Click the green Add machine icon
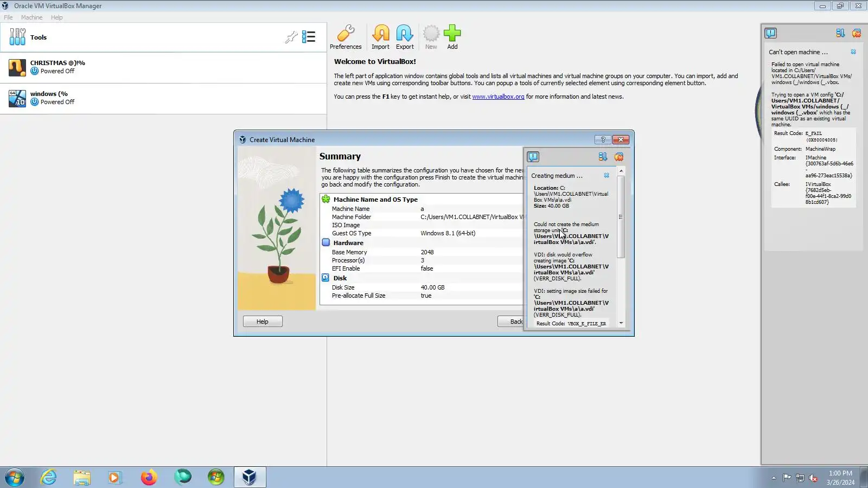This screenshot has height=488, width=868. 452,37
